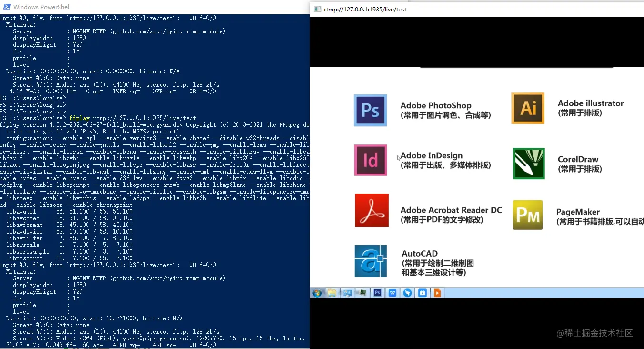644x349 pixels.
Task: Click the 'libavdevice' version line
Action: tap(70, 231)
